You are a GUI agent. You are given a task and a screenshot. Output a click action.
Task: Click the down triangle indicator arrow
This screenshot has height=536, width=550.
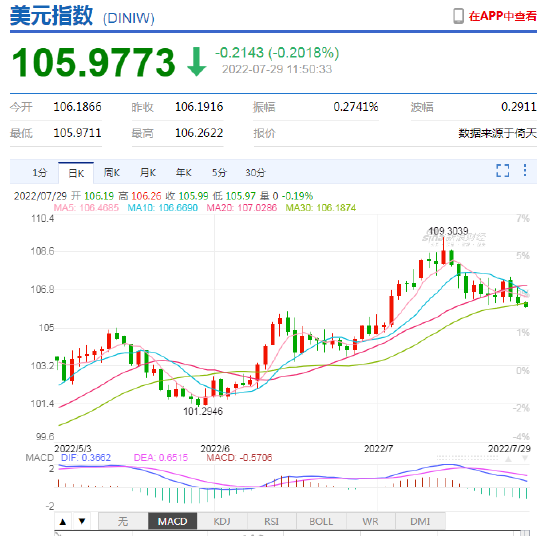tap(82, 522)
